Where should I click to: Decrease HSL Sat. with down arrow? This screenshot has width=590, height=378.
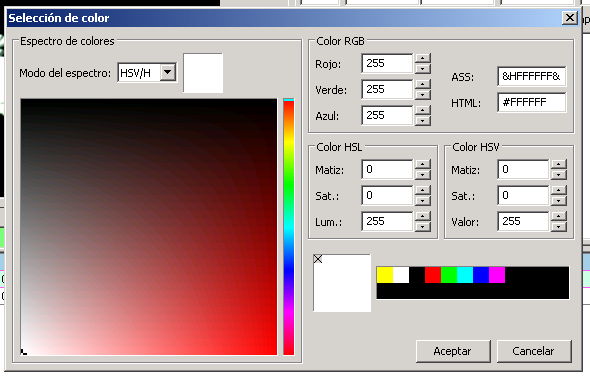[423, 200]
